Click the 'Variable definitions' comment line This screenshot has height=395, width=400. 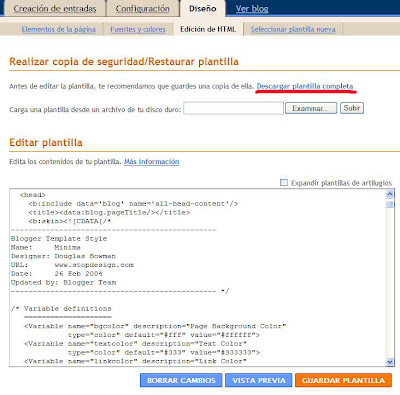tap(61, 309)
